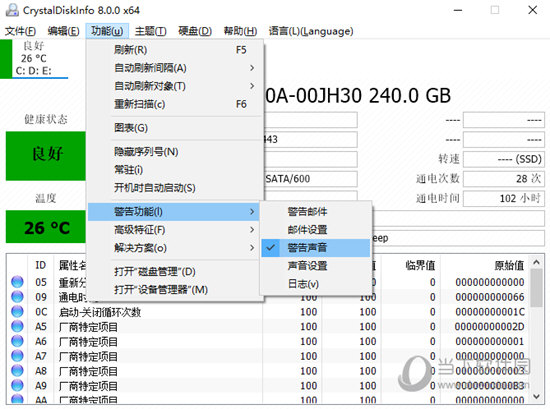The height and width of the screenshot is (409, 550).
Task: Choose 刷新(R) from the menu
Action: pyautogui.click(x=175, y=50)
